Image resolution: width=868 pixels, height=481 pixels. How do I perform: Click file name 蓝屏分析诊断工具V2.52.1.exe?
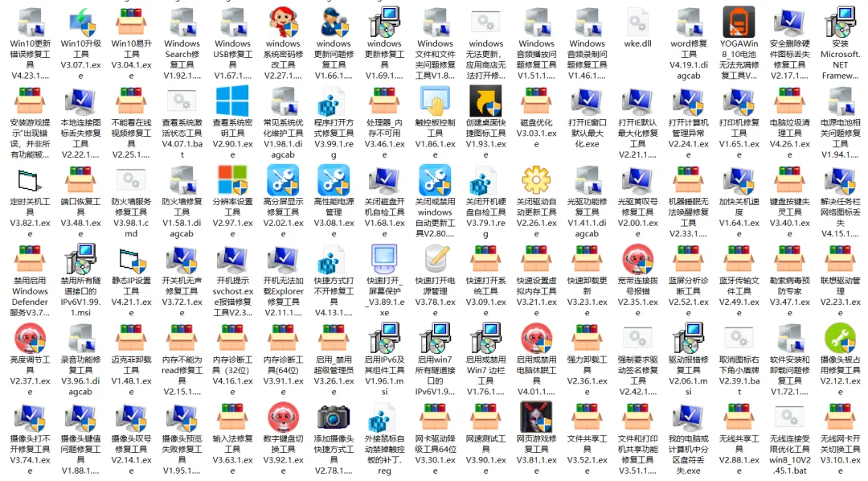coord(688,297)
